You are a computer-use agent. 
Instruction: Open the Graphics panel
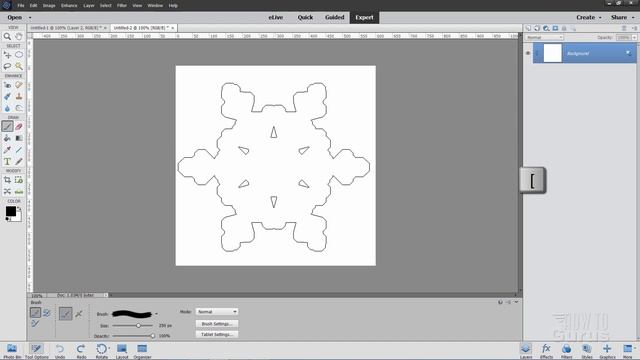pos(607,350)
